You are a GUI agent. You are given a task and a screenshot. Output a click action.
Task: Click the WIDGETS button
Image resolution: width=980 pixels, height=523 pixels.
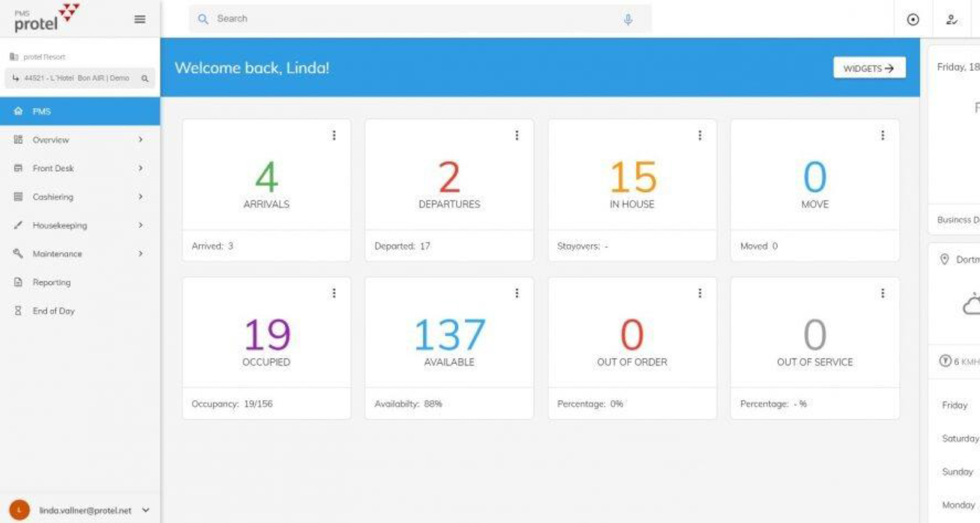(x=869, y=68)
